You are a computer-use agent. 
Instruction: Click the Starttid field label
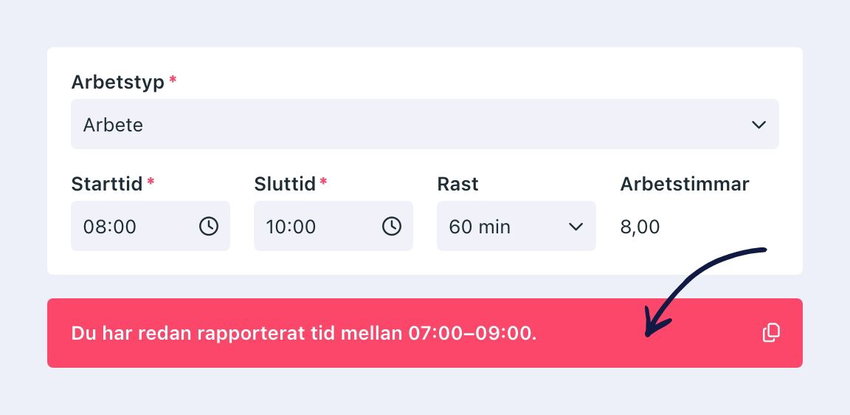[107, 184]
